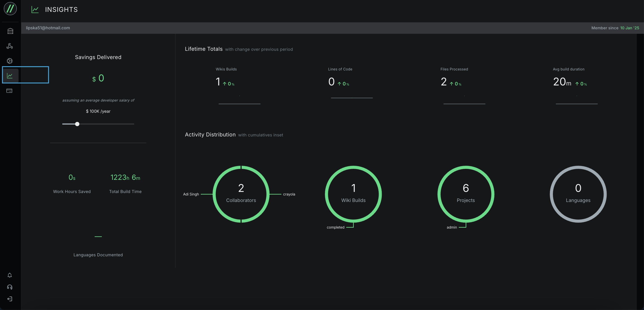Open the webhook sidebar icon
Image resolution: width=644 pixels, height=310 pixels.
pos(10,46)
